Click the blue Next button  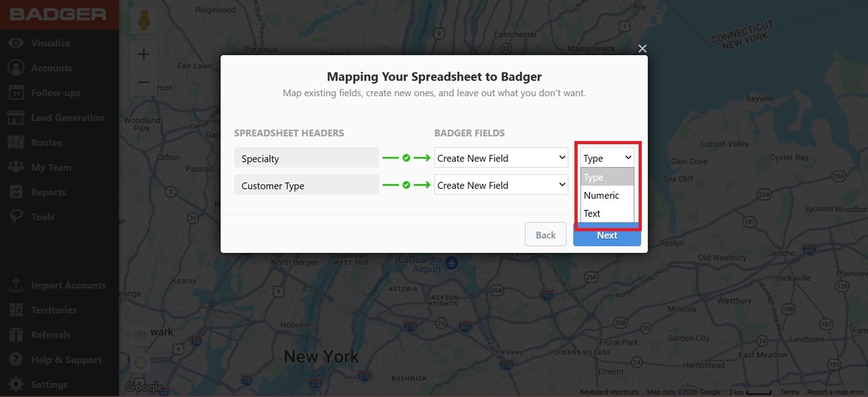[607, 235]
